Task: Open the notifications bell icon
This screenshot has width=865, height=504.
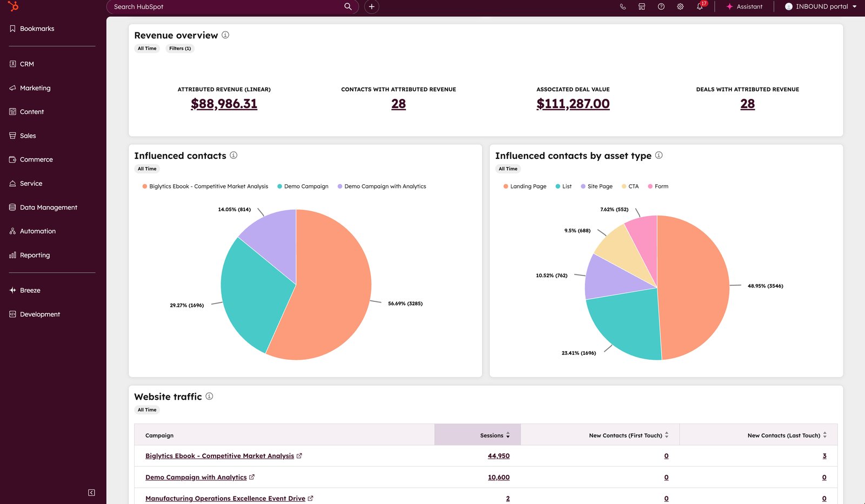Action: pos(700,6)
